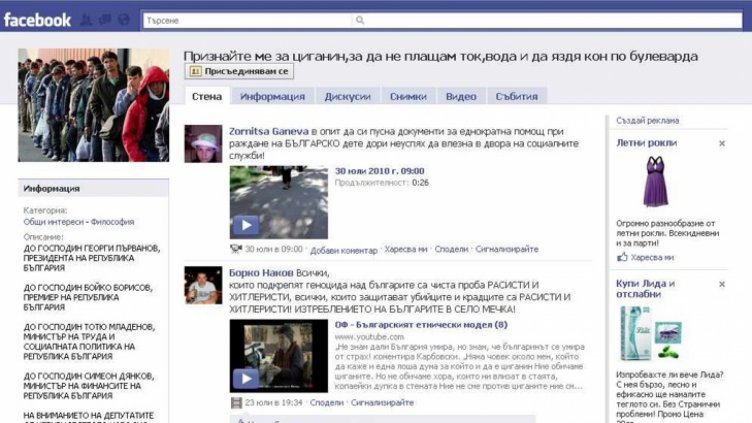The width and height of the screenshot is (752, 423).
Task: Open friend requests icon in header
Action: [x=86, y=20]
